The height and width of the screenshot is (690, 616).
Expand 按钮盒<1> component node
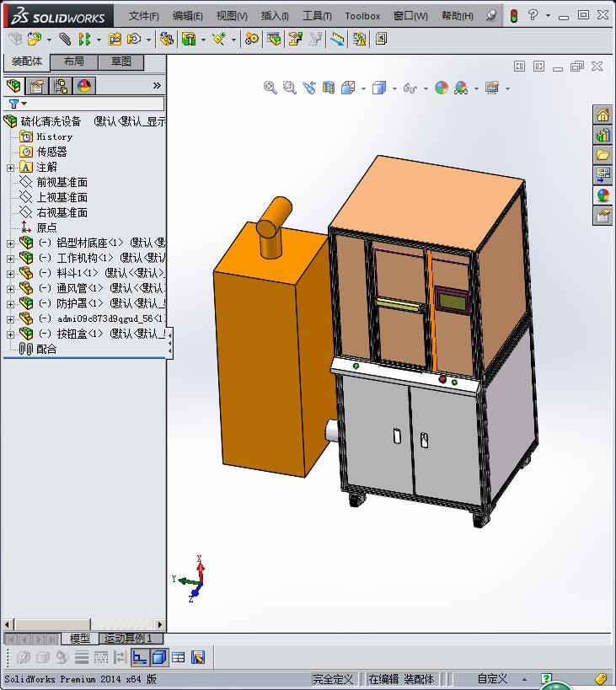click(x=11, y=334)
